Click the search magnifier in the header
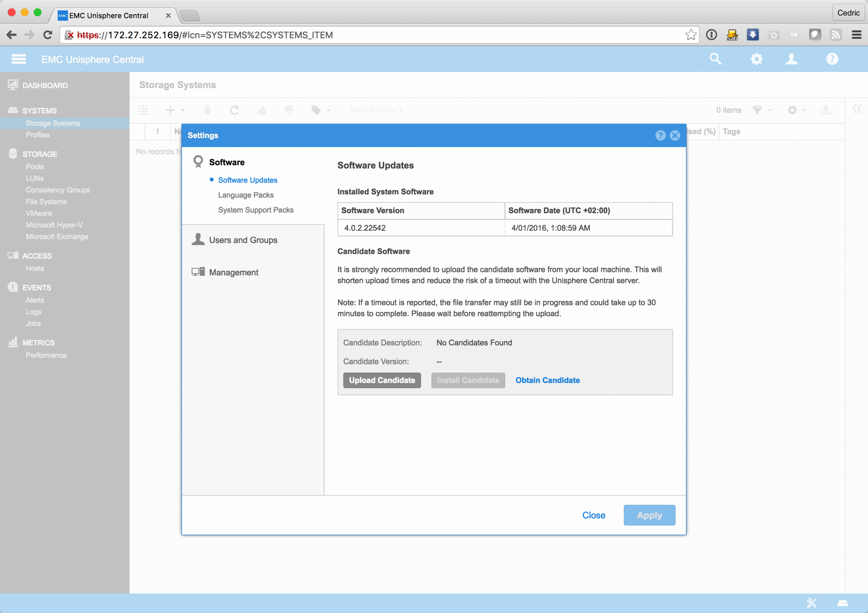This screenshot has height=613, width=868. (715, 59)
